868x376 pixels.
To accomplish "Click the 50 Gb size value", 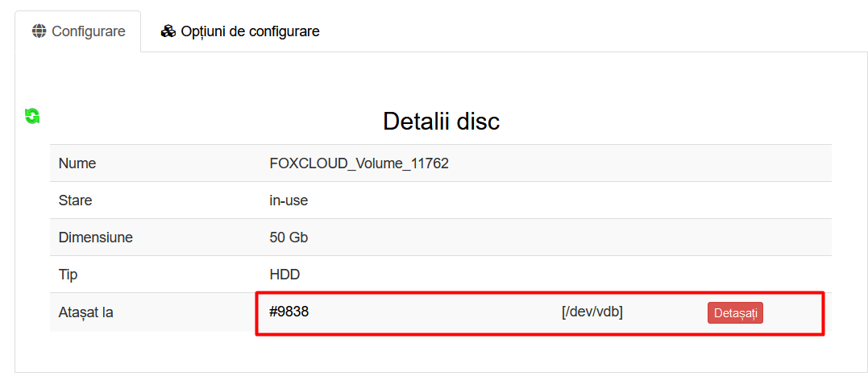I will pos(289,238).
